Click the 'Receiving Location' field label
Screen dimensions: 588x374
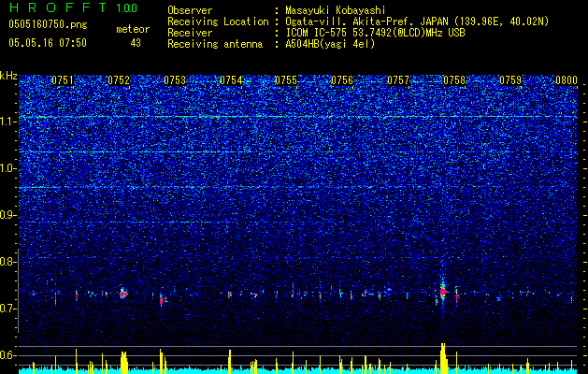(x=218, y=22)
